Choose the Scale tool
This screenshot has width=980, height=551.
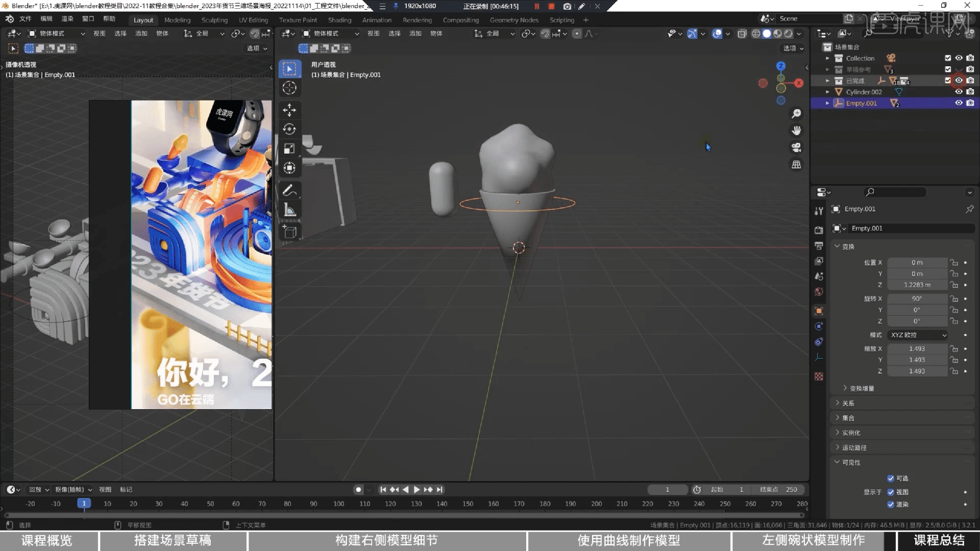[289, 148]
